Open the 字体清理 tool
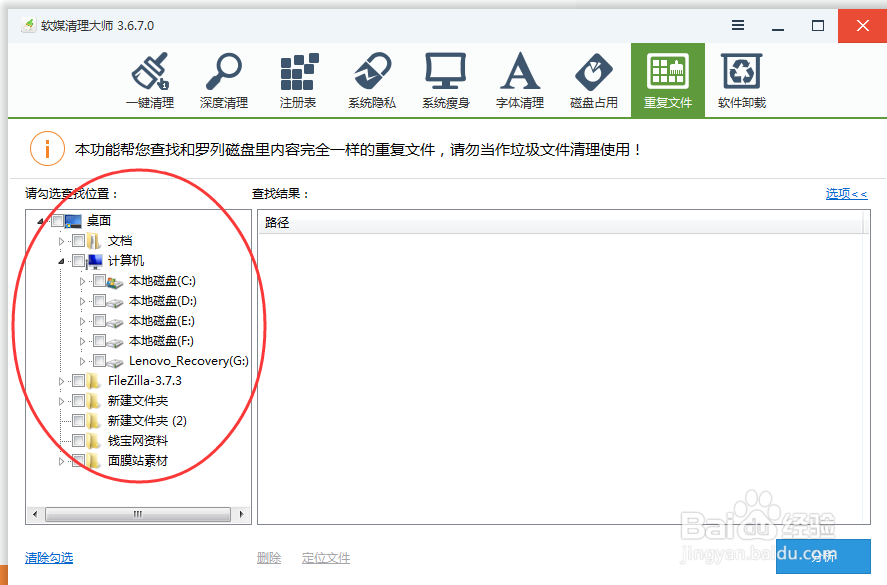The width and height of the screenshot is (887, 585). 519,78
